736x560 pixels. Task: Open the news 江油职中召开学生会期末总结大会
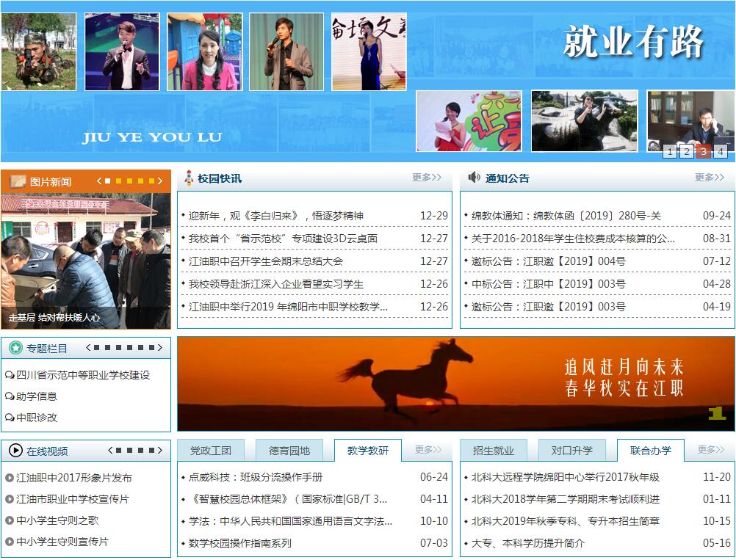click(x=266, y=261)
